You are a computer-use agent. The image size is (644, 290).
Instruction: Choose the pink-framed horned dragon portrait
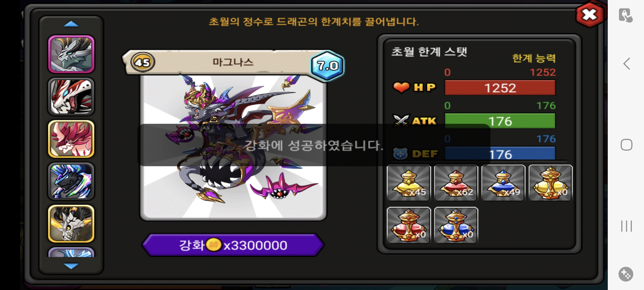(71, 54)
